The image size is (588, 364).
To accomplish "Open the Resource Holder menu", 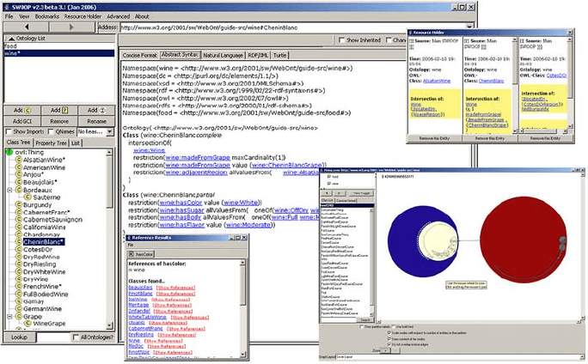I will (83, 16).
